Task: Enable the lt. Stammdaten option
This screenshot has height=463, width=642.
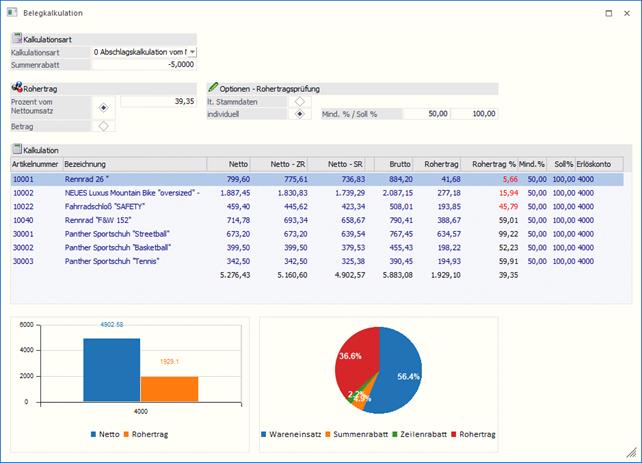Action: click(x=300, y=101)
